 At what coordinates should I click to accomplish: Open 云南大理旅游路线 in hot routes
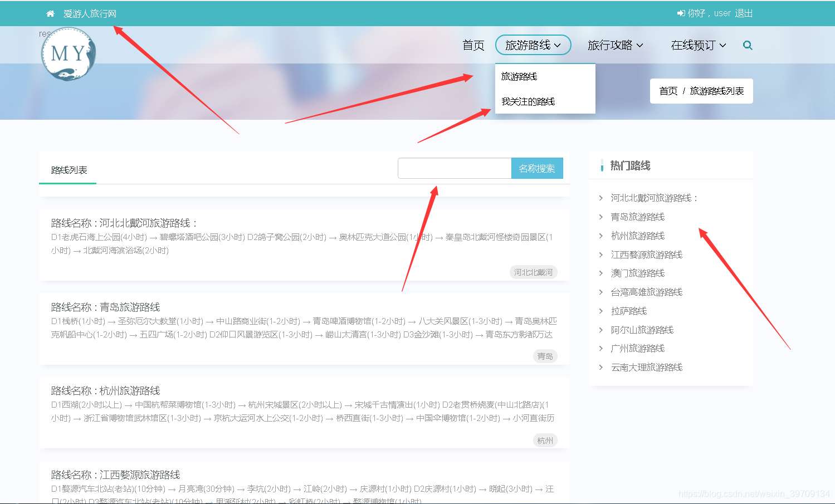(x=647, y=367)
